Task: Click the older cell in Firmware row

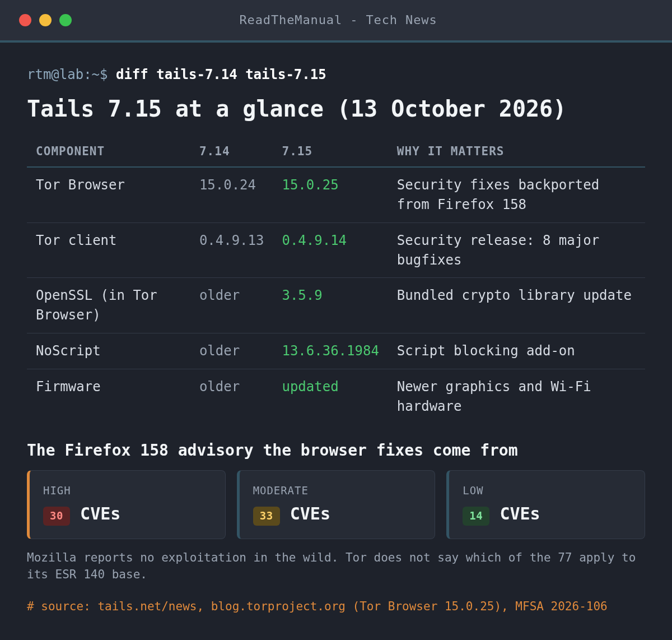Action: click(x=220, y=387)
